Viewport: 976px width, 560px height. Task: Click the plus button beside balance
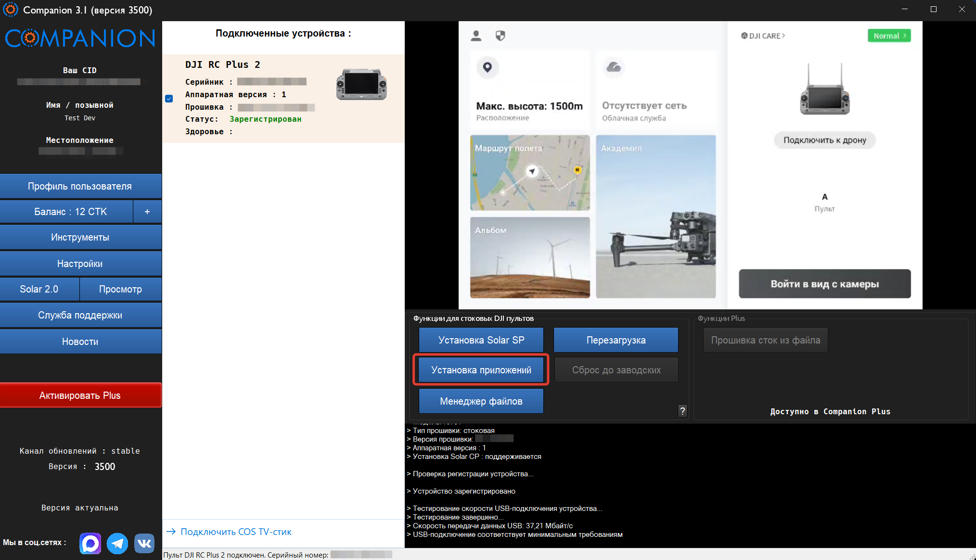(x=147, y=212)
